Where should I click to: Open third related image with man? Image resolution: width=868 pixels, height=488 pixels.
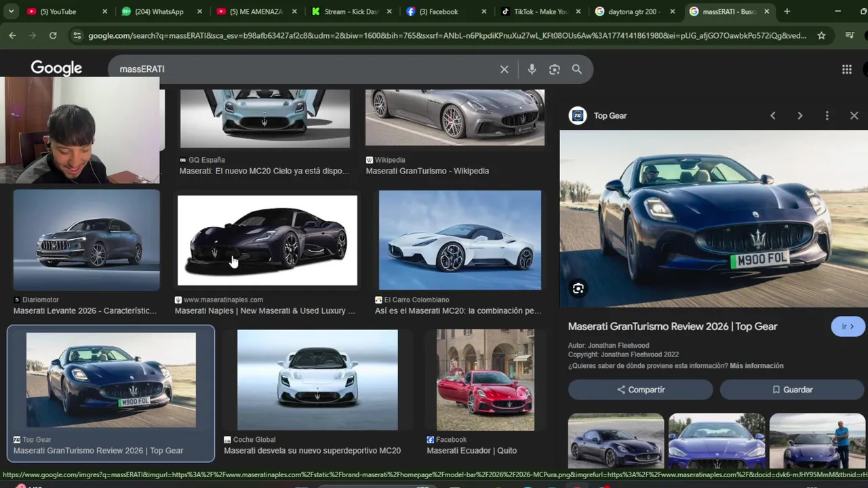[x=817, y=441]
